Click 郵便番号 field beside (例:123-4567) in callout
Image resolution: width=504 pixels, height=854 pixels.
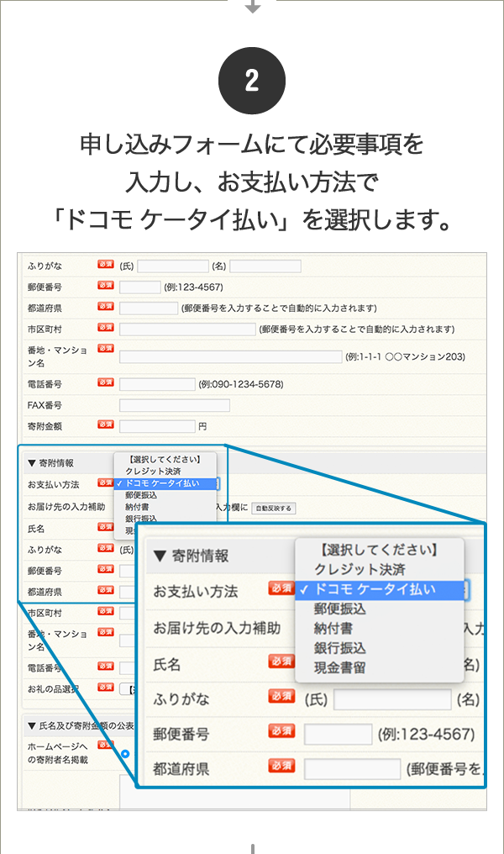(338, 734)
